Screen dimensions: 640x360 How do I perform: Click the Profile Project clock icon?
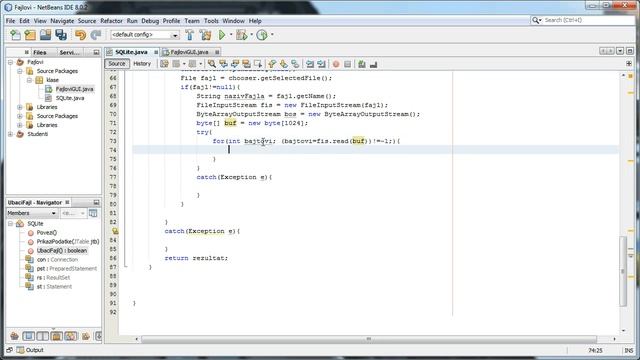262,35
